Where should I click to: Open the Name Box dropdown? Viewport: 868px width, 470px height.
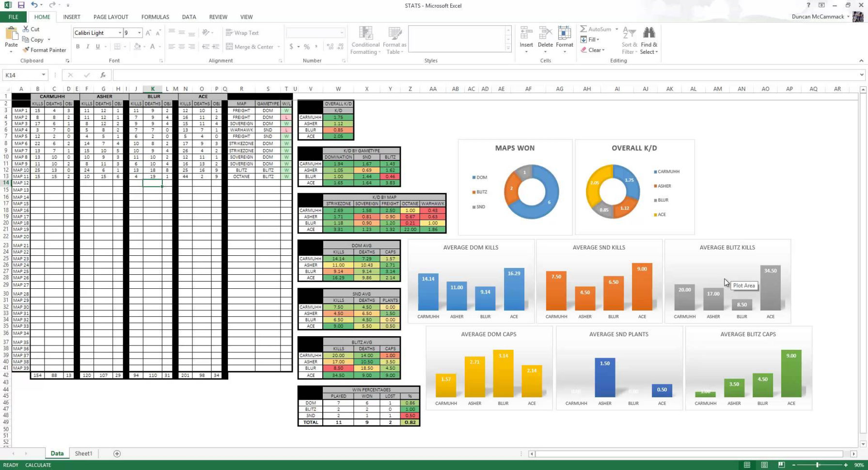(x=42, y=75)
